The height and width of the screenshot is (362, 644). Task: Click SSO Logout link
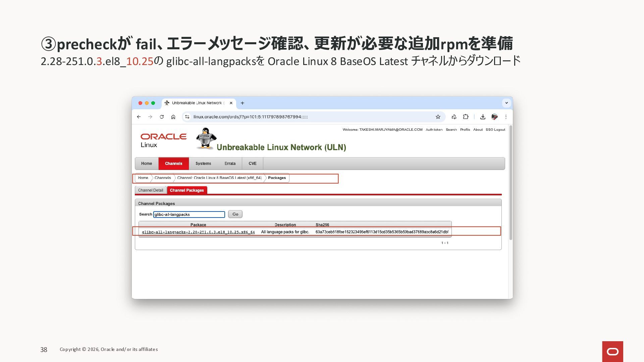[x=495, y=130]
